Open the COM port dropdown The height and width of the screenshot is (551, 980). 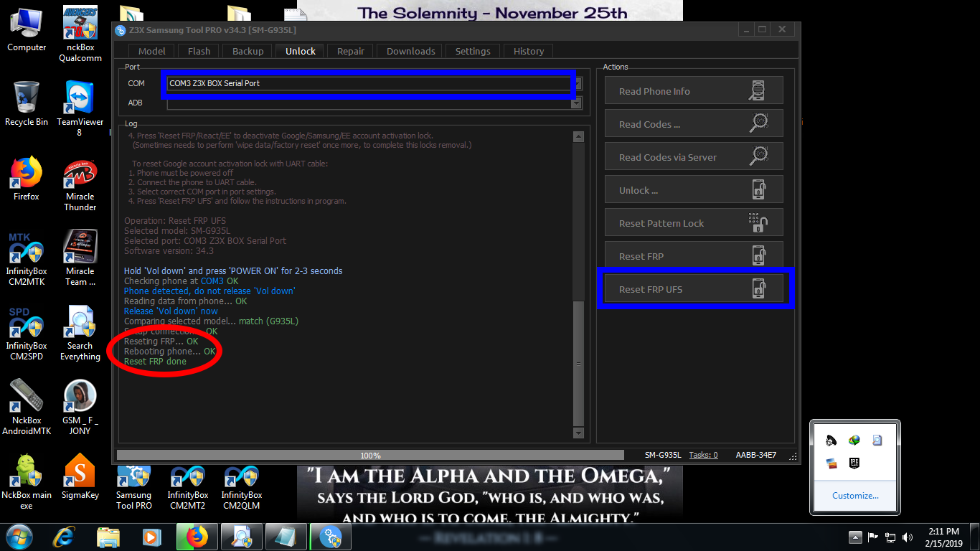point(578,83)
